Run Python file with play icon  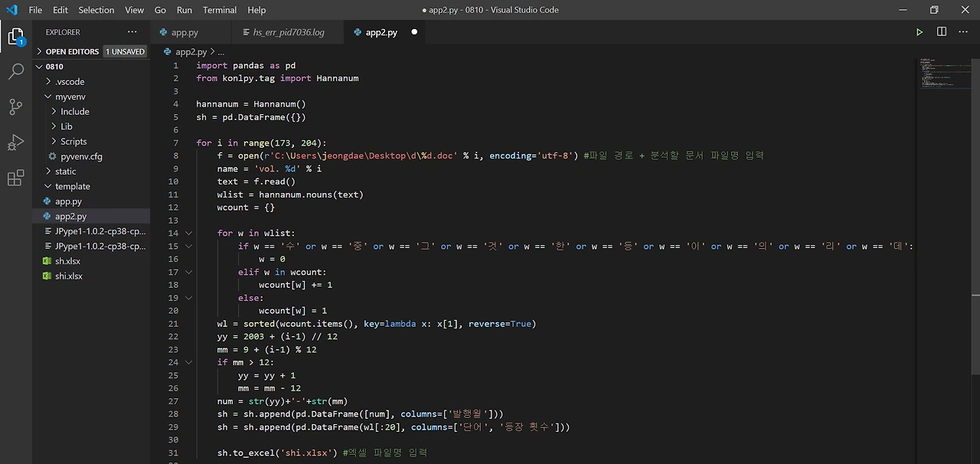[920, 32]
